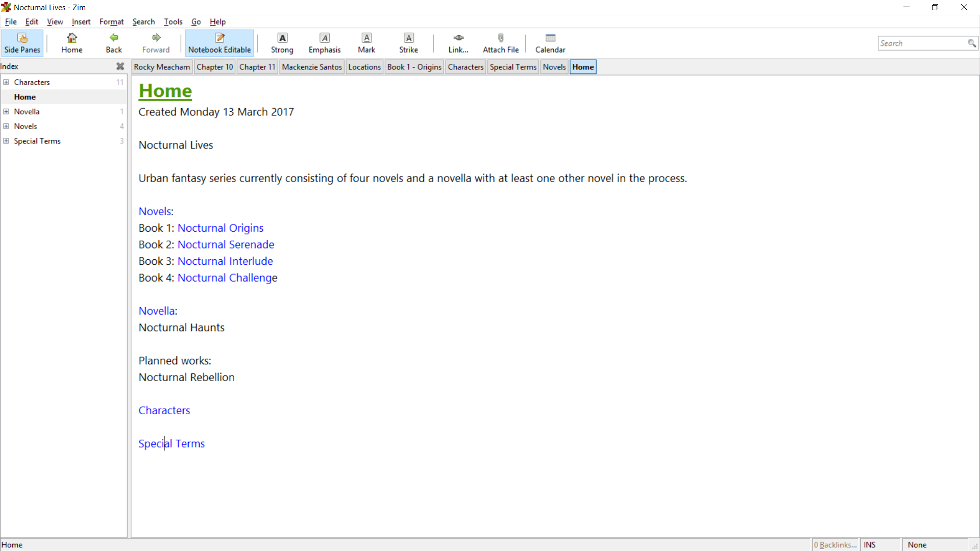
Task: Open the Calendar from toolbar
Action: pos(550,43)
